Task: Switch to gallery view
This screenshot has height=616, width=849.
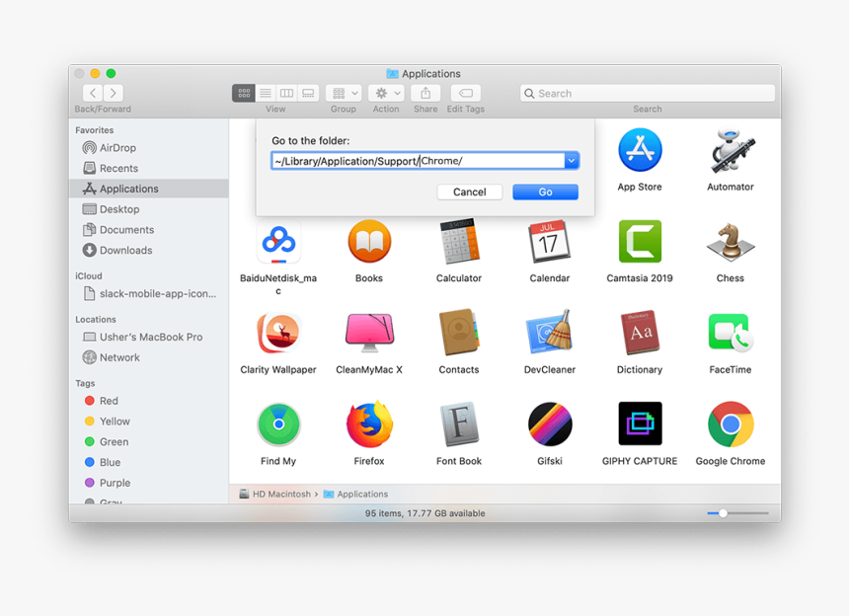Action: point(308,93)
